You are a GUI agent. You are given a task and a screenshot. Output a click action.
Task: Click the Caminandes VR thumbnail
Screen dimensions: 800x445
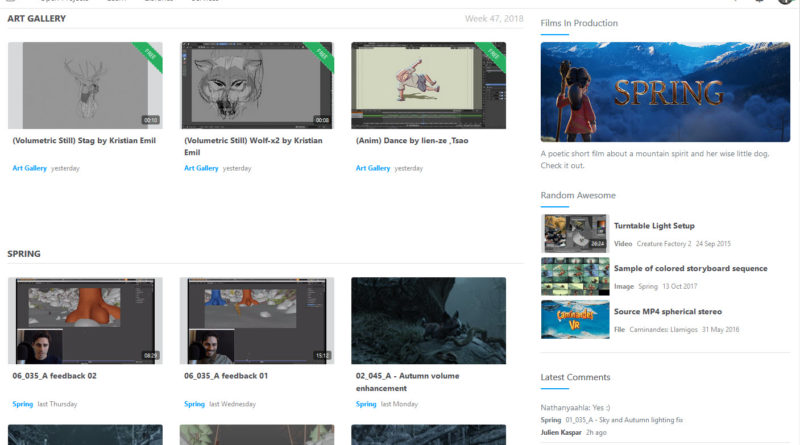[x=575, y=319]
